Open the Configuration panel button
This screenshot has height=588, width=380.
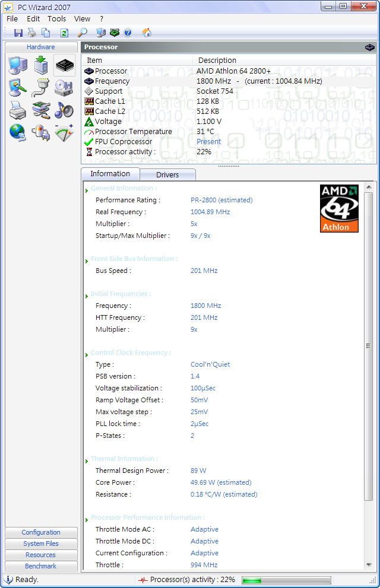(x=41, y=532)
